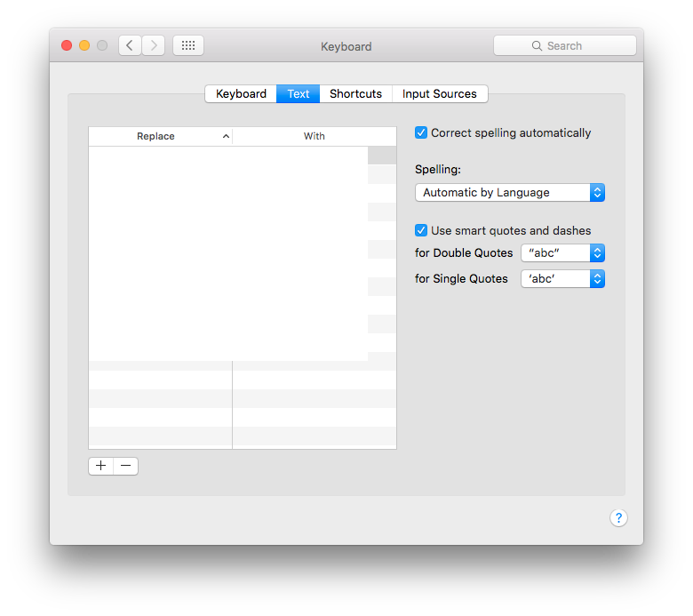Viewport: 693px width, 616px height.
Task: Expand the Double Quotes style dropdown
Action: [x=562, y=253]
